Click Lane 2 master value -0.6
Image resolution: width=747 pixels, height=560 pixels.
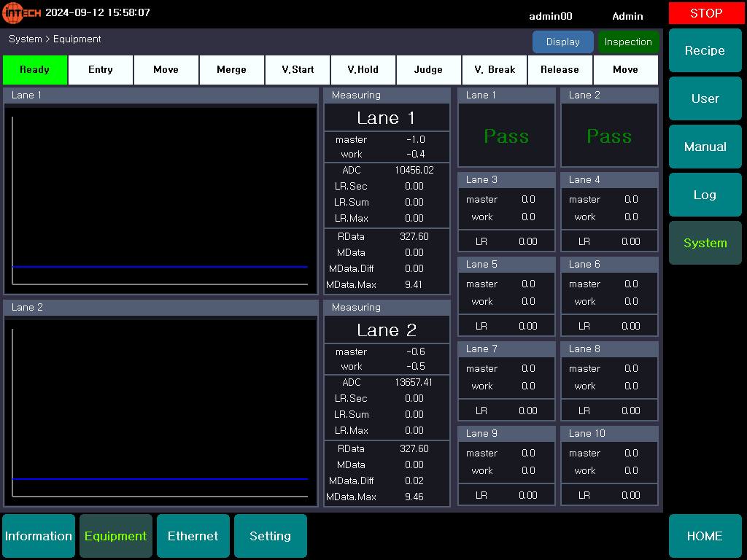(416, 352)
